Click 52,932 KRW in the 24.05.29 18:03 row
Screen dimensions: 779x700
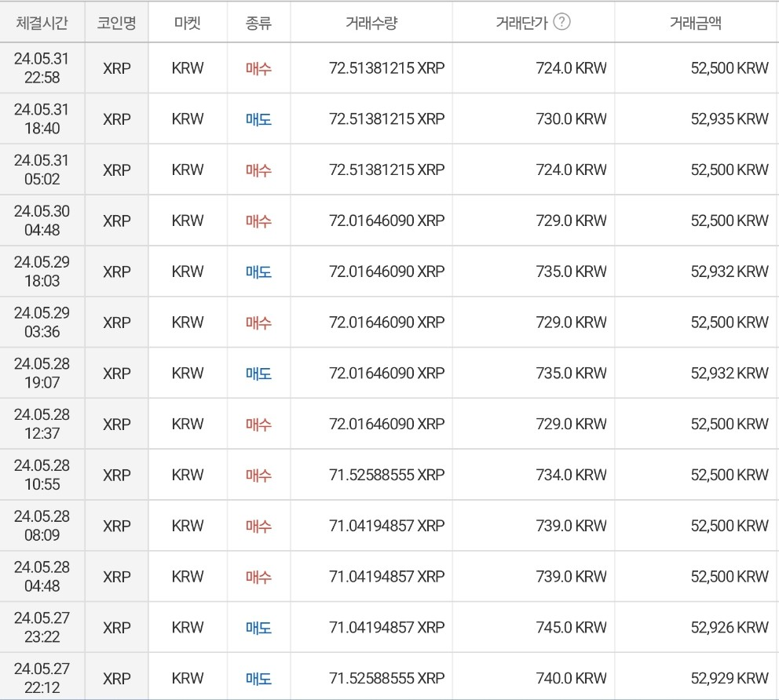coord(730,272)
